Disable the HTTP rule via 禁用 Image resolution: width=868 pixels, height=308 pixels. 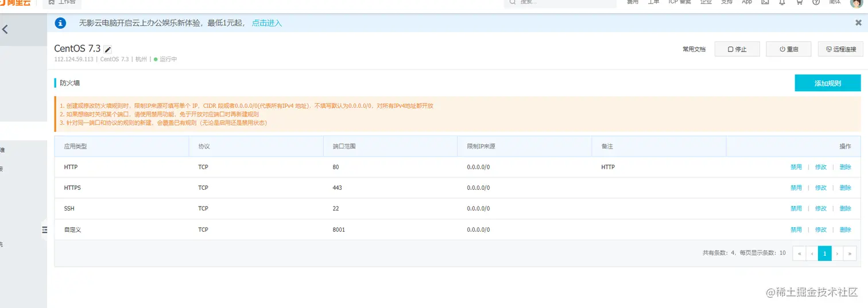pos(796,167)
